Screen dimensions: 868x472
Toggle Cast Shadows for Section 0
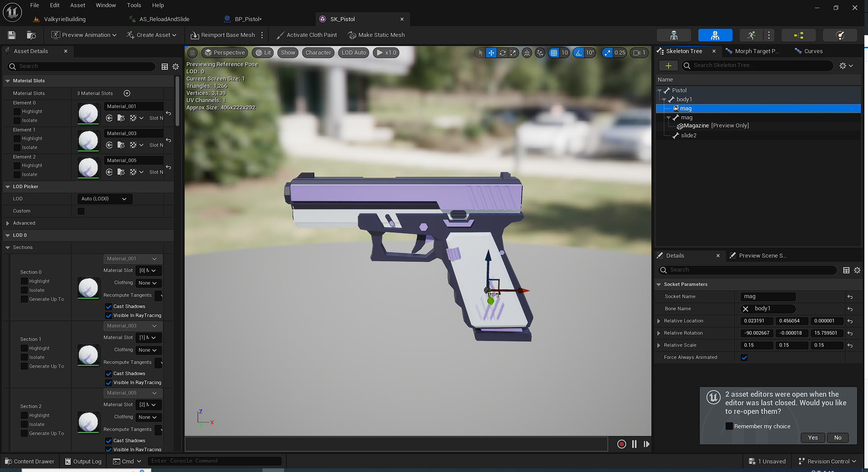pyautogui.click(x=108, y=307)
